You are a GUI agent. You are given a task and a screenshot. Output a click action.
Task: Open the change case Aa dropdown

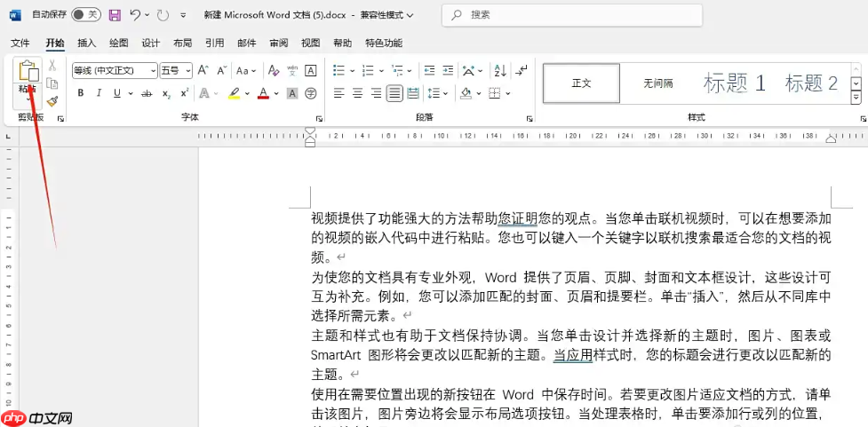tap(246, 71)
